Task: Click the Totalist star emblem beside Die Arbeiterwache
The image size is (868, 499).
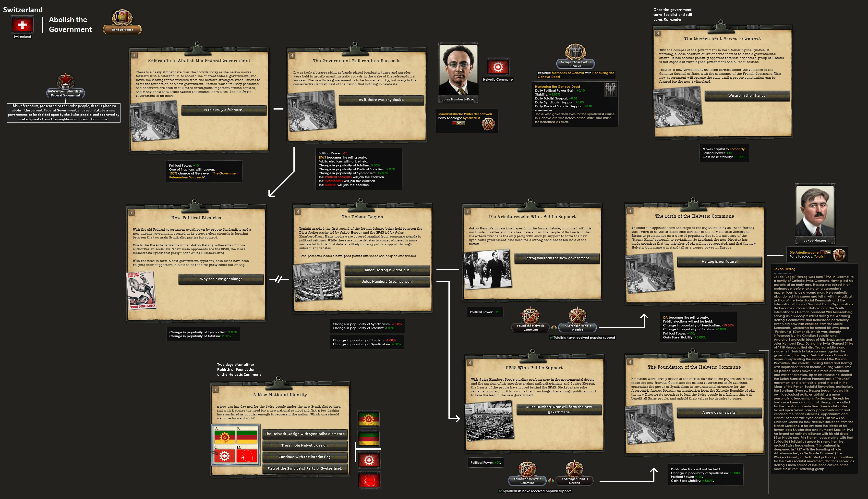Action: click(839, 255)
